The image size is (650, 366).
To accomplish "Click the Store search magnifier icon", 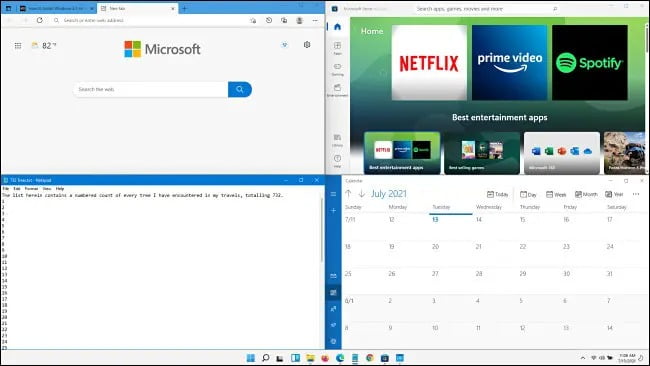I will click(x=555, y=8).
